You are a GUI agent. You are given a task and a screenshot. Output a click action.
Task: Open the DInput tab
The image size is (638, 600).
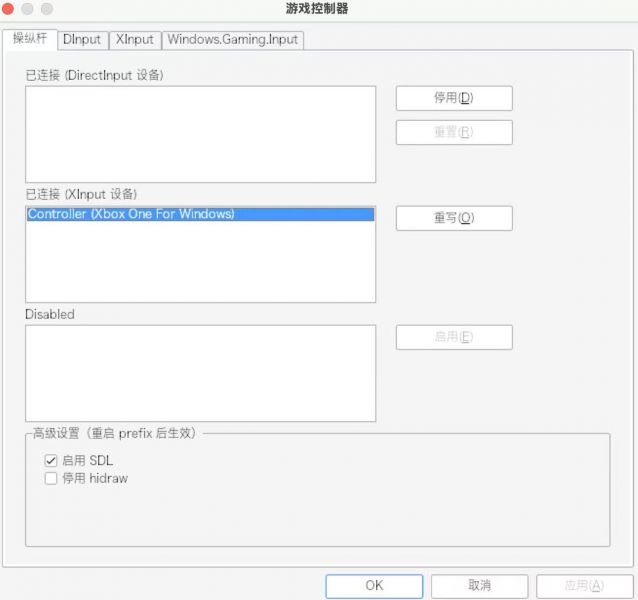click(x=83, y=40)
